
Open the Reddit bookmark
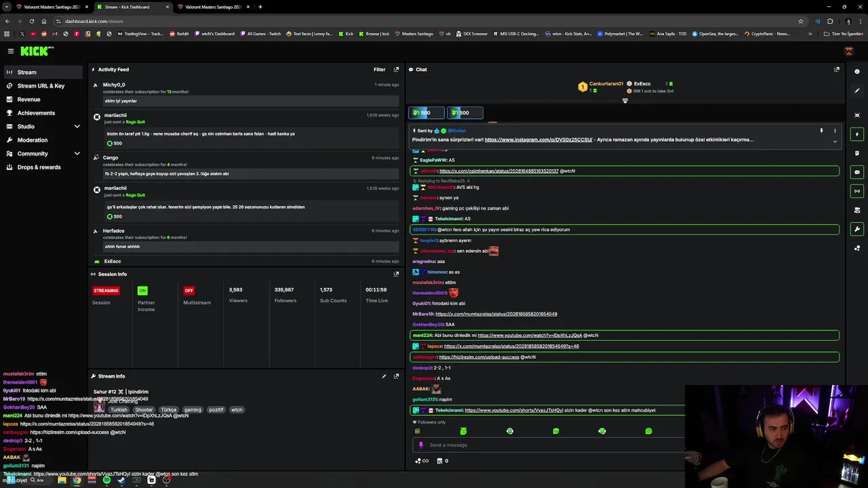coord(179,34)
